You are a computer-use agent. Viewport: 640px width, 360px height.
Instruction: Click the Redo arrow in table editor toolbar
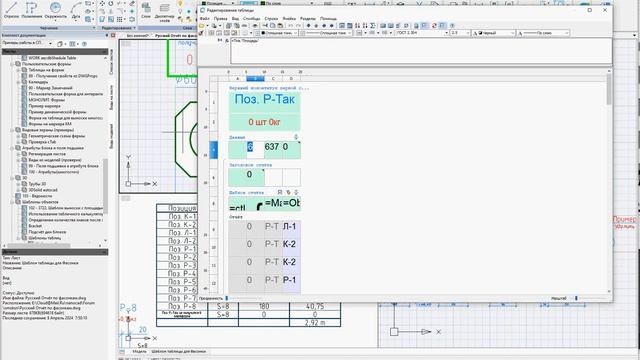point(298,26)
